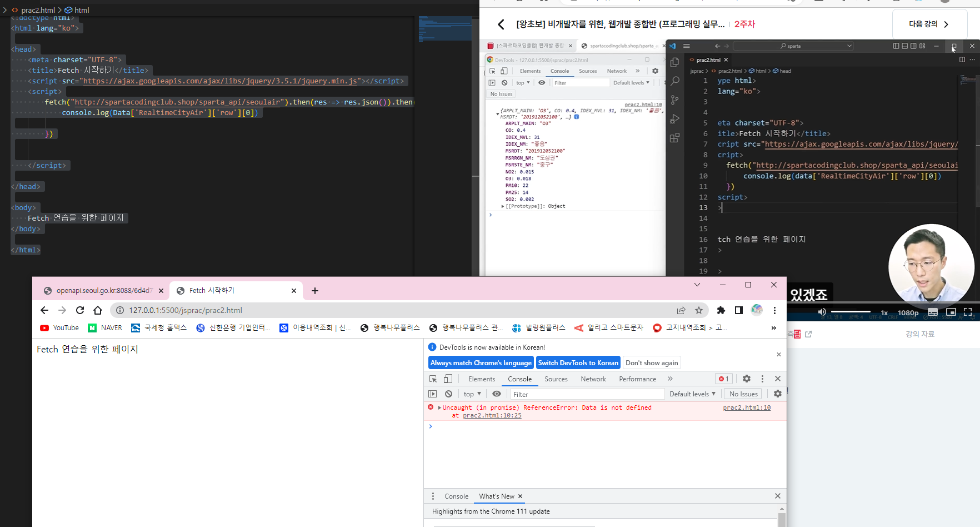This screenshot has height=527, width=980.
Task: Share this page from the address bar
Action: [681, 310]
